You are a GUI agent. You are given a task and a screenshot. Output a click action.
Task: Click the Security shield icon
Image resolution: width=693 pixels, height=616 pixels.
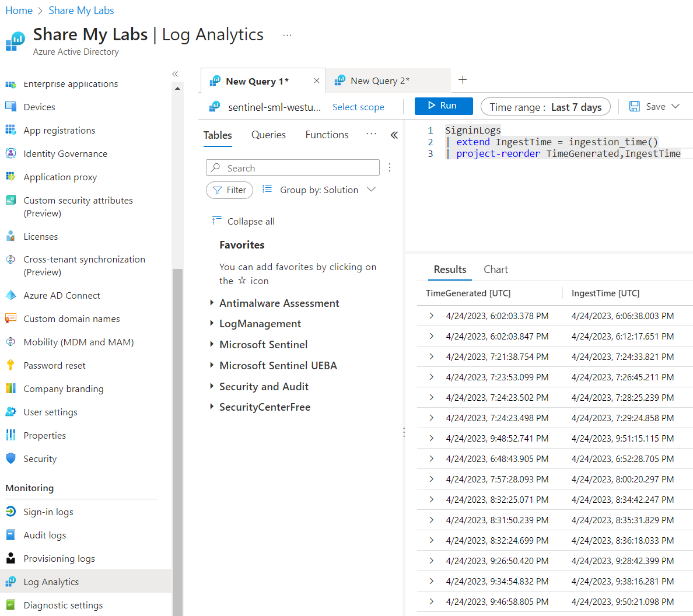(x=10, y=459)
